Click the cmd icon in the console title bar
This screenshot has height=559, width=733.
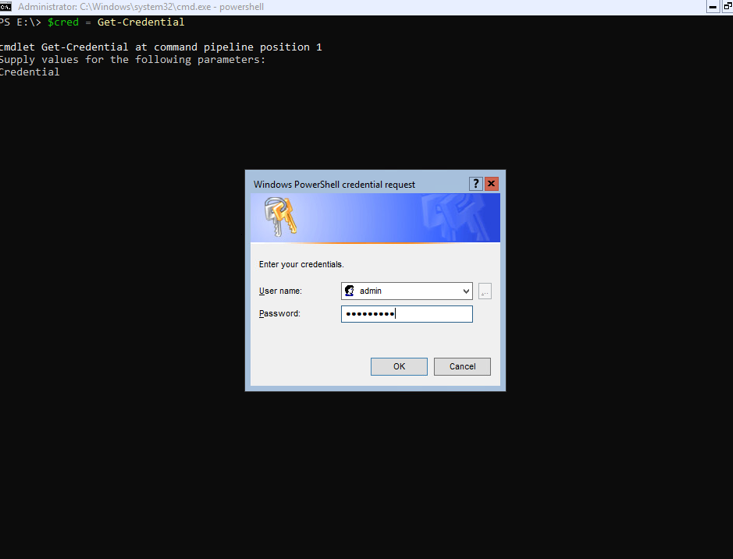[x=5, y=7]
